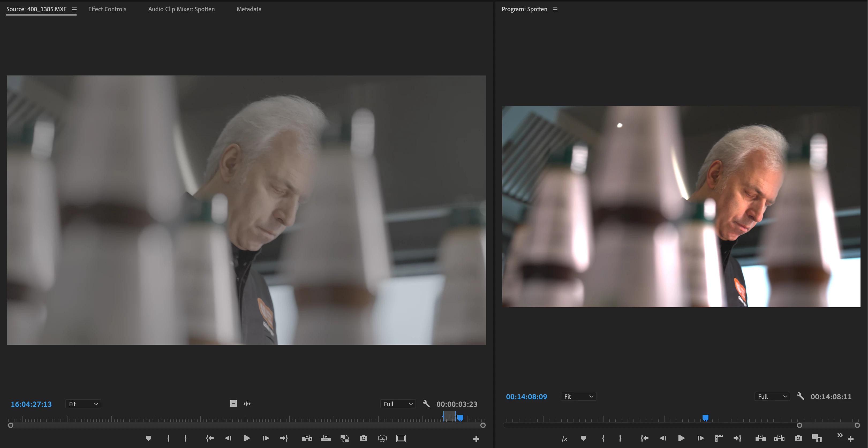Open Program monitor Full resolution dropdown
Viewport: 868px width, 448px height.
point(772,396)
